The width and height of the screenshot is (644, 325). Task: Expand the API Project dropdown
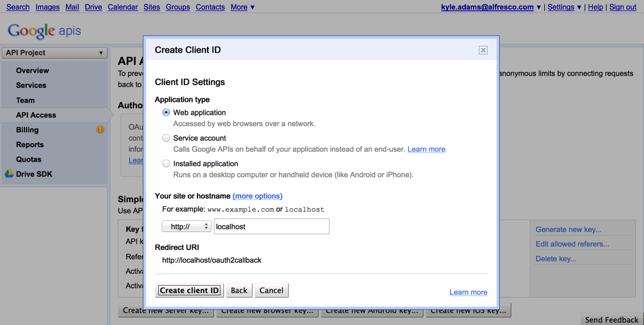point(55,53)
